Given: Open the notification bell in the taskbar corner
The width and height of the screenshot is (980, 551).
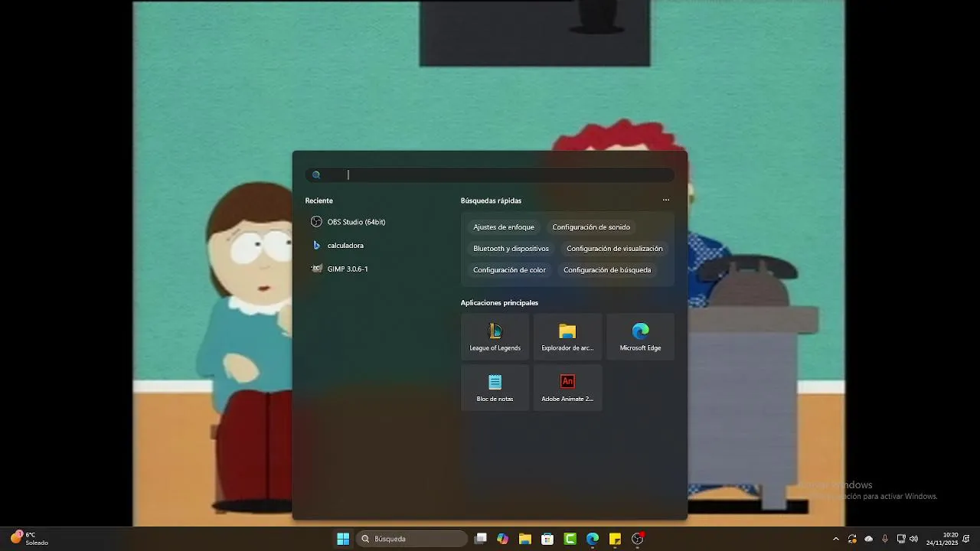Looking at the screenshot, I should coord(967,539).
